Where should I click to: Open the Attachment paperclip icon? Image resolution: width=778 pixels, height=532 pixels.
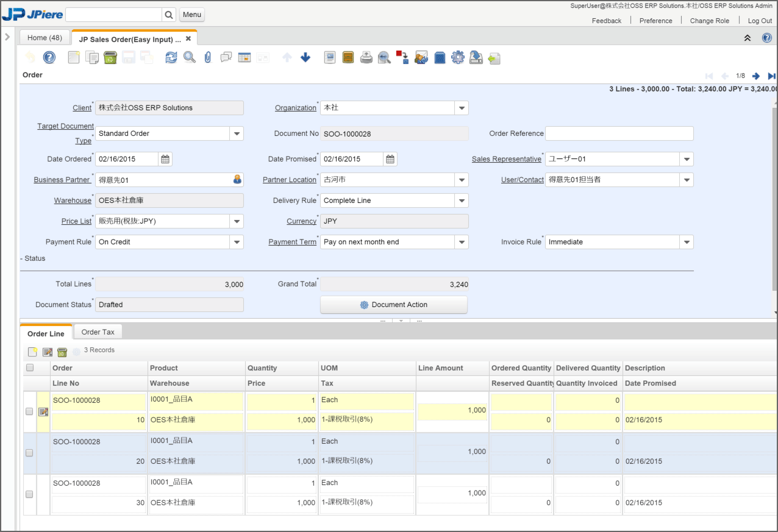coord(208,58)
